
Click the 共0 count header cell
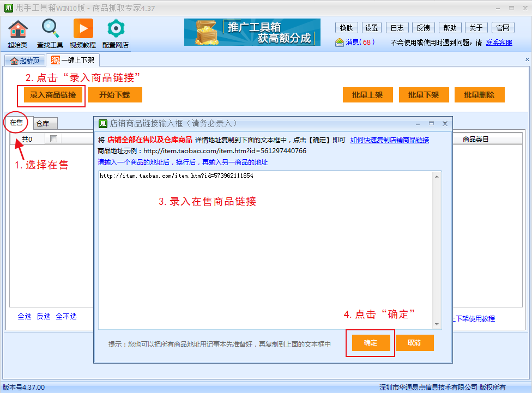tap(27, 139)
